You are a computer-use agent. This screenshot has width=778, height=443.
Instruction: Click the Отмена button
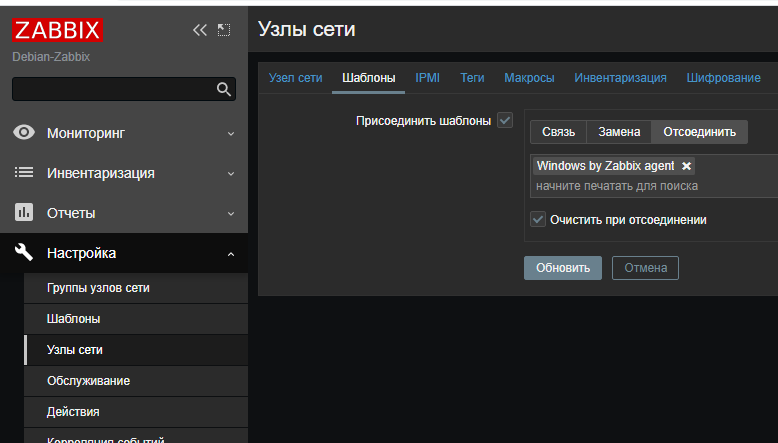645,268
